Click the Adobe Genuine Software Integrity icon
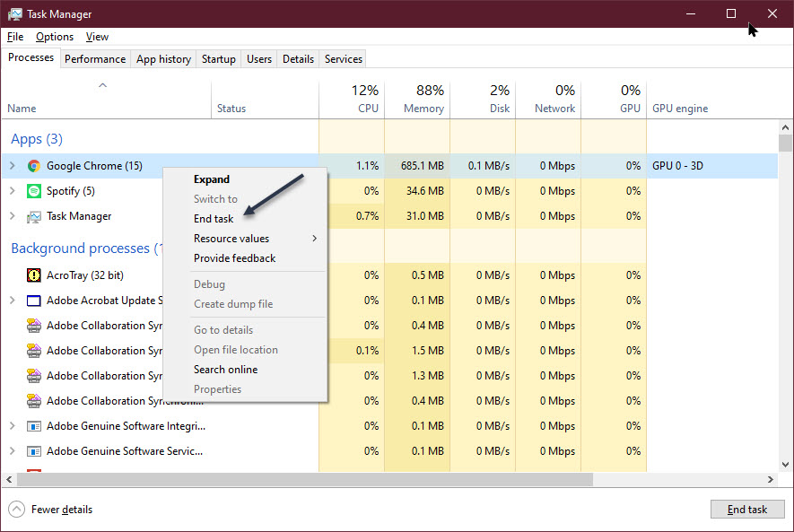 pos(34,426)
